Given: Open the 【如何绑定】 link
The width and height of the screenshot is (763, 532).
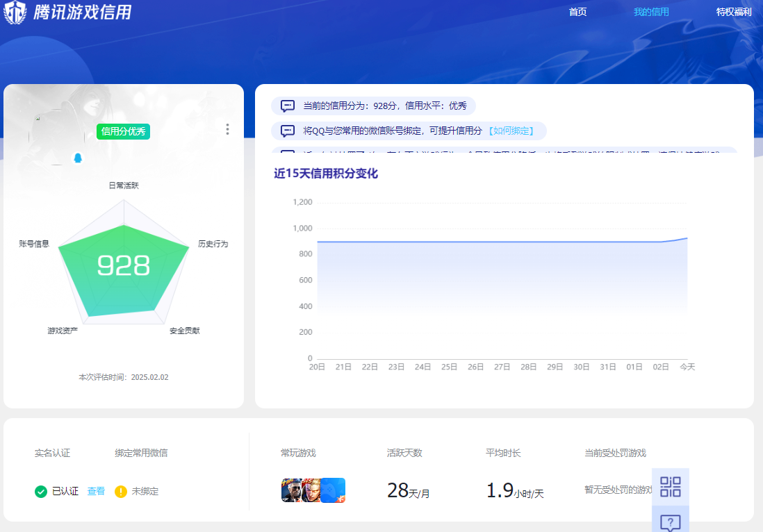Looking at the screenshot, I should click(511, 131).
